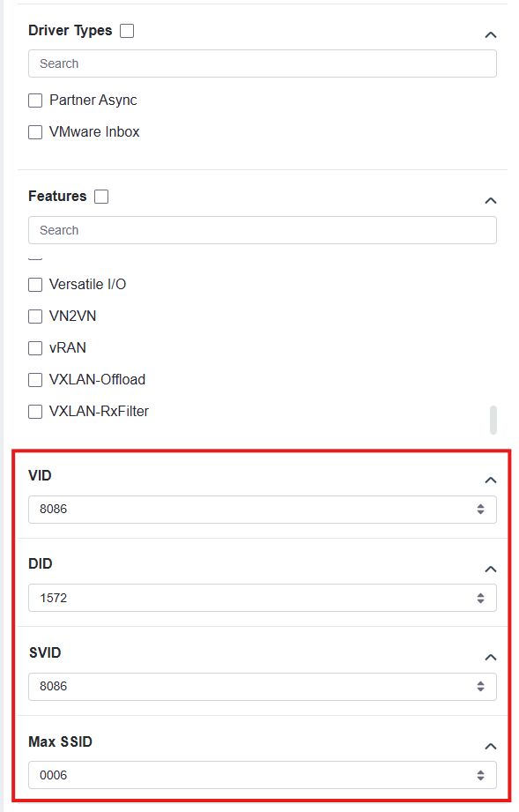Enable the Partner Async checkbox

tap(34, 100)
